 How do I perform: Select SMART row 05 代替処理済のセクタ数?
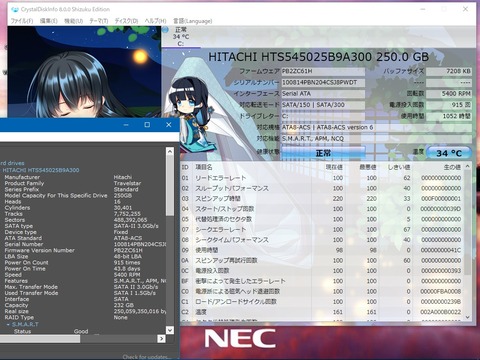(x=322, y=219)
